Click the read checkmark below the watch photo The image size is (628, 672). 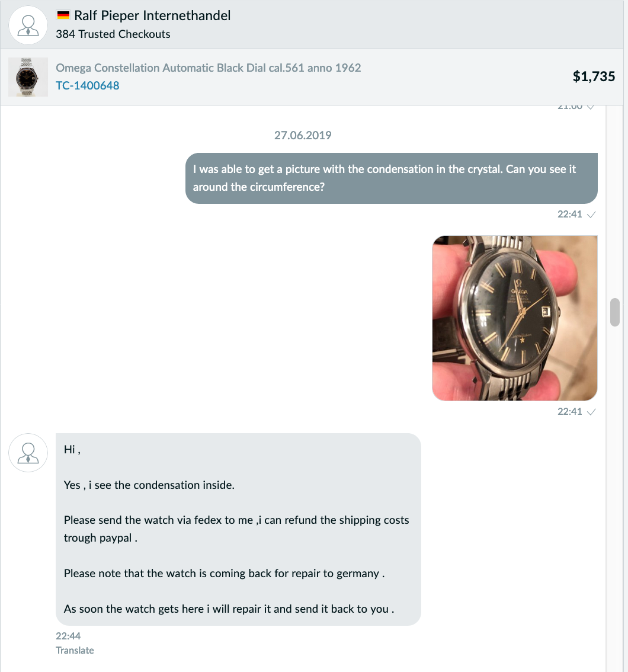click(x=591, y=412)
